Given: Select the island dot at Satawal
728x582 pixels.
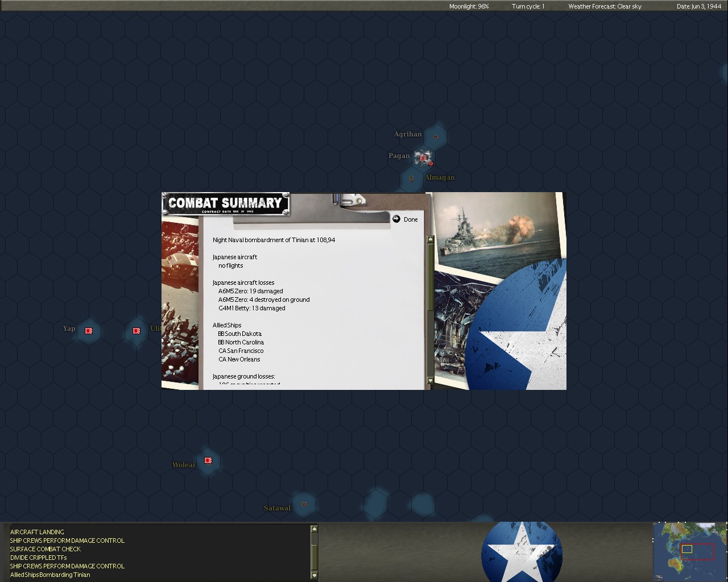Looking at the screenshot, I should pyautogui.click(x=304, y=504).
